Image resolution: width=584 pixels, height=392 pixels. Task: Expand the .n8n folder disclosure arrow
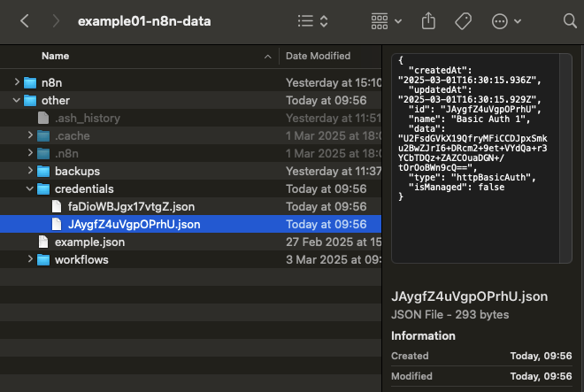[30, 153]
